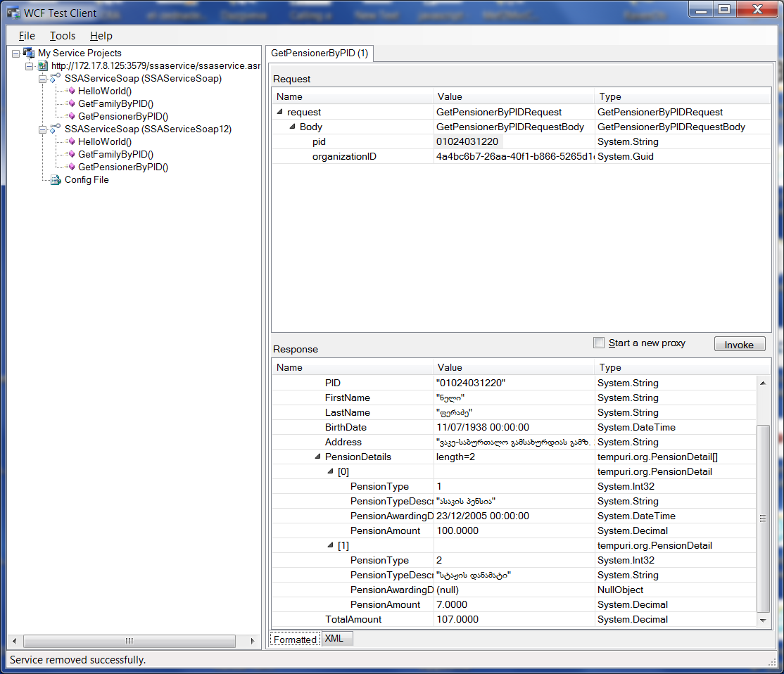Switch to the XML tab
Image resolution: width=784 pixels, height=674 pixels.
[334, 639]
